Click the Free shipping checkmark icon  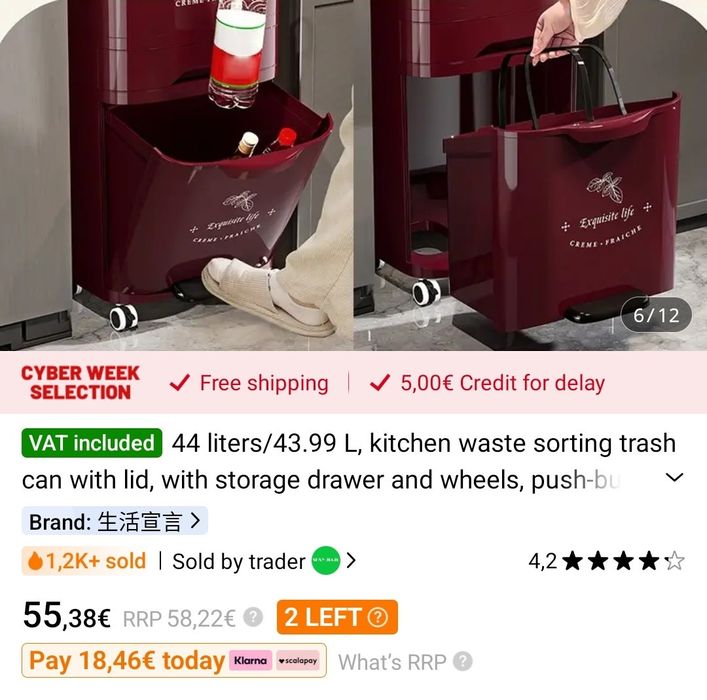pyautogui.click(x=179, y=383)
